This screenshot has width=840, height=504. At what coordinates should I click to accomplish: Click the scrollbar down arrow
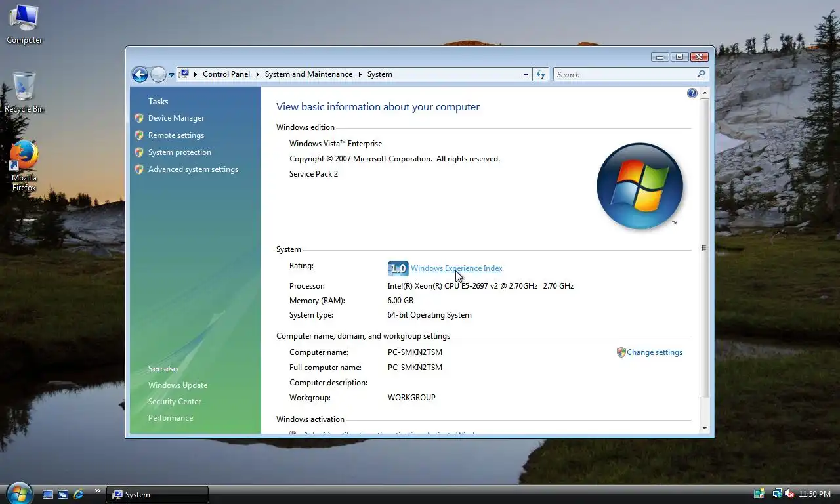click(x=705, y=429)
